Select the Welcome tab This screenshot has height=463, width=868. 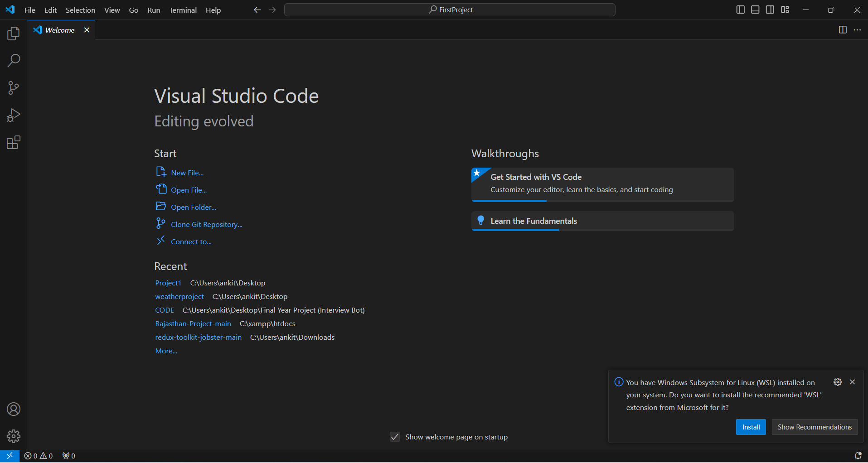coord(60,30)
